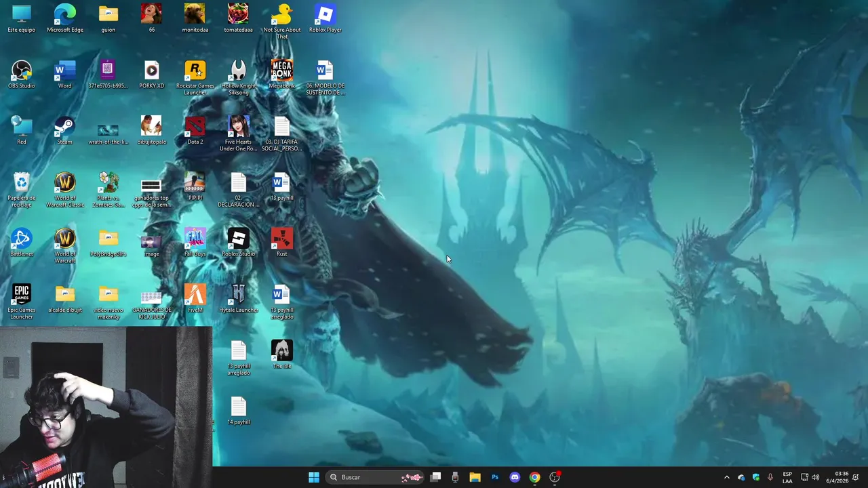Launch Fall Guys desktop shortcut
This screenshot has height=488, width=868.
coord(195,243)
